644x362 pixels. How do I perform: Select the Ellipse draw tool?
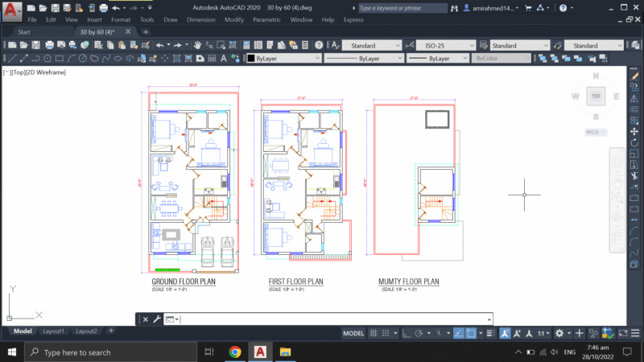118,59
